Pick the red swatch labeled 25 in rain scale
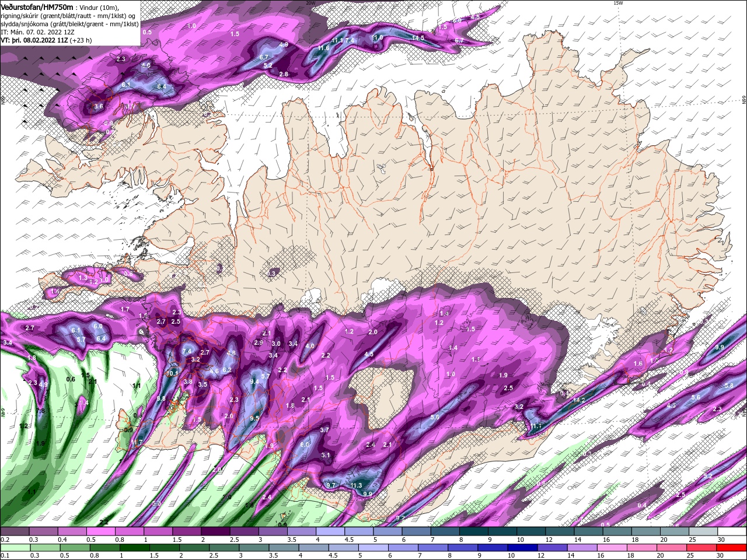The width and height of the screenshot is (747, 560). (x=702, y=548)
